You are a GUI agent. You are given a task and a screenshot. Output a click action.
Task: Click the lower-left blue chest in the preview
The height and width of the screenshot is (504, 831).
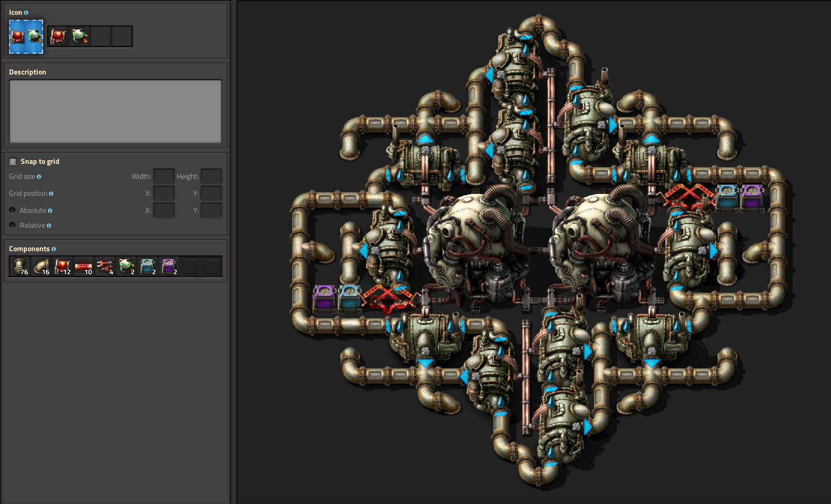coord(349,298)
